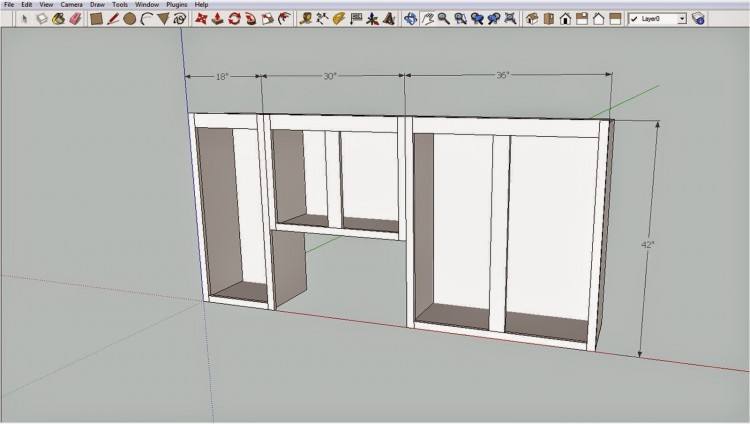Open the Camera menu
This screenshot has height=424, width=750.
(x=72, y=4)
